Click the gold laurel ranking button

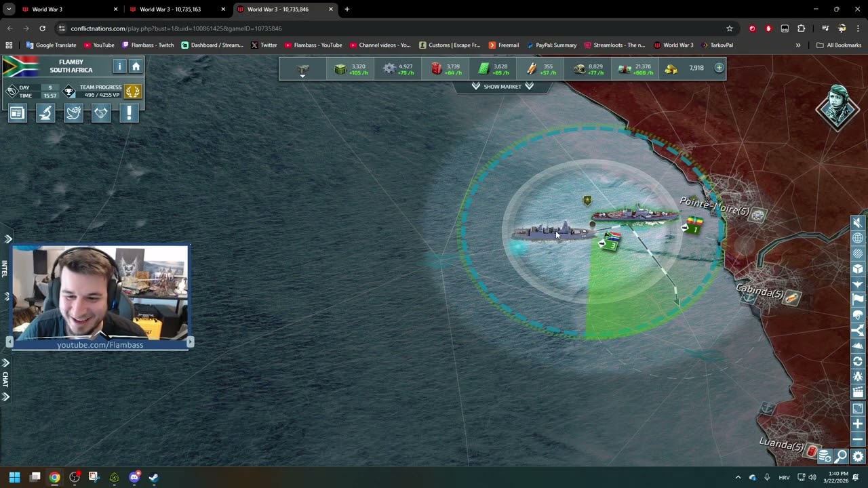click(x=133, y=91)
